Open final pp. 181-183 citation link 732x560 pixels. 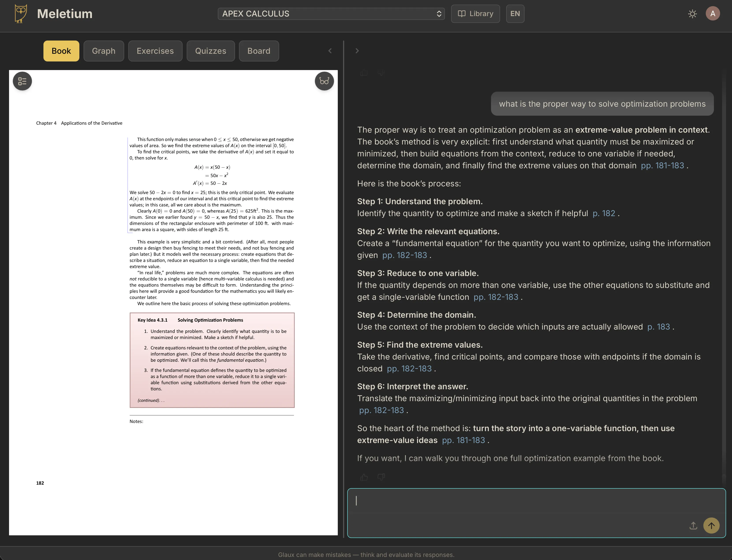point(463,440)
